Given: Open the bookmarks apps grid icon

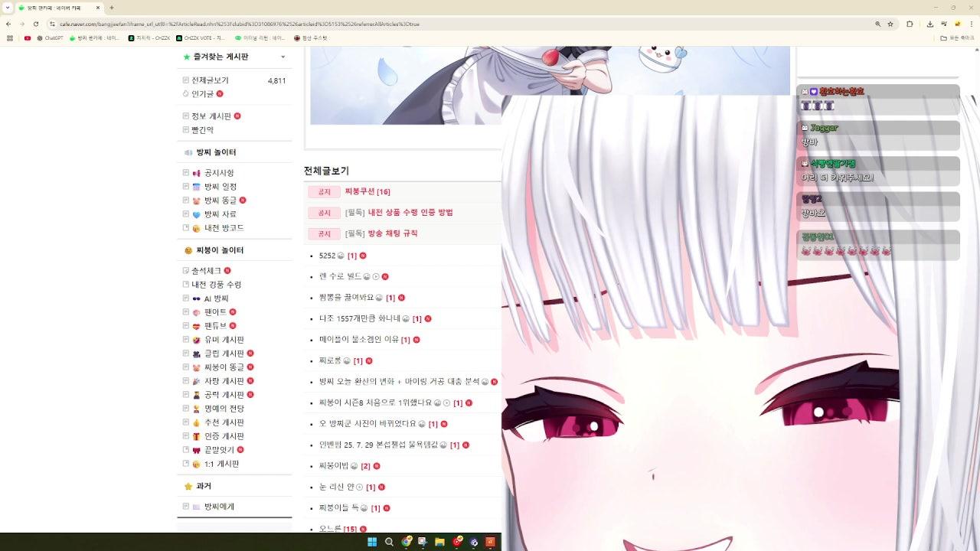Looking at the screenshot, I should (9, 37).
